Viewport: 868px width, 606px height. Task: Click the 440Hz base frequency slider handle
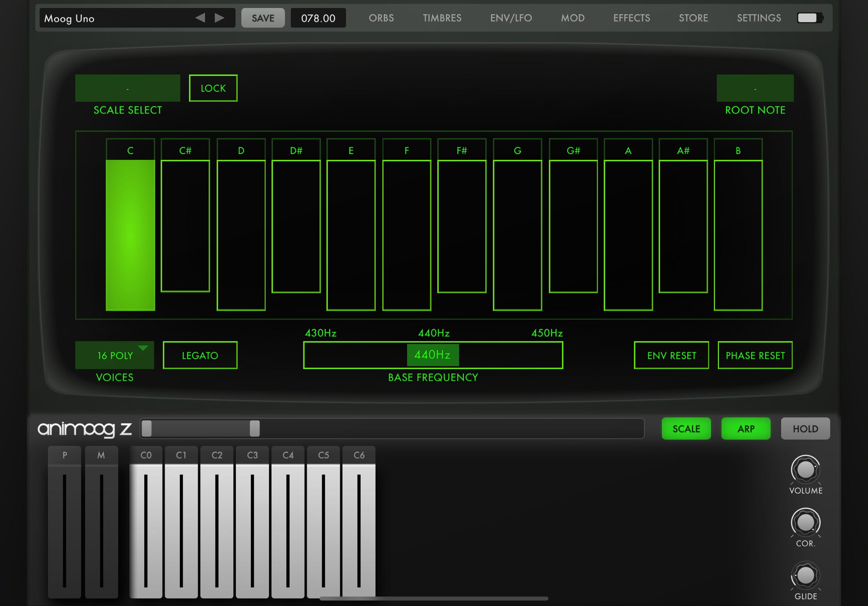[x=433, y=355]
